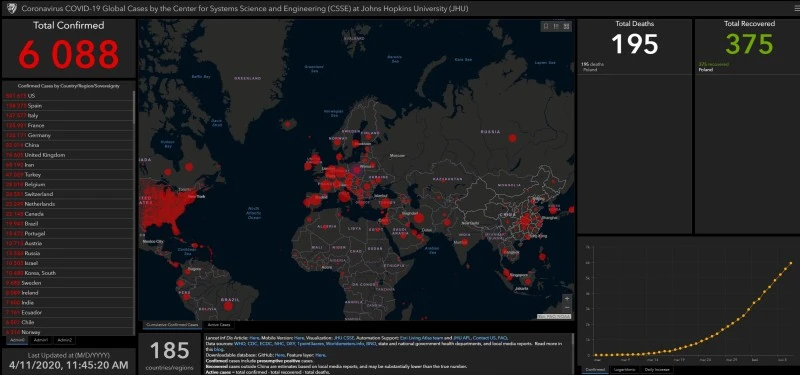
Task: Show the Confirmed chart tab
Action: tap(595, 369)
